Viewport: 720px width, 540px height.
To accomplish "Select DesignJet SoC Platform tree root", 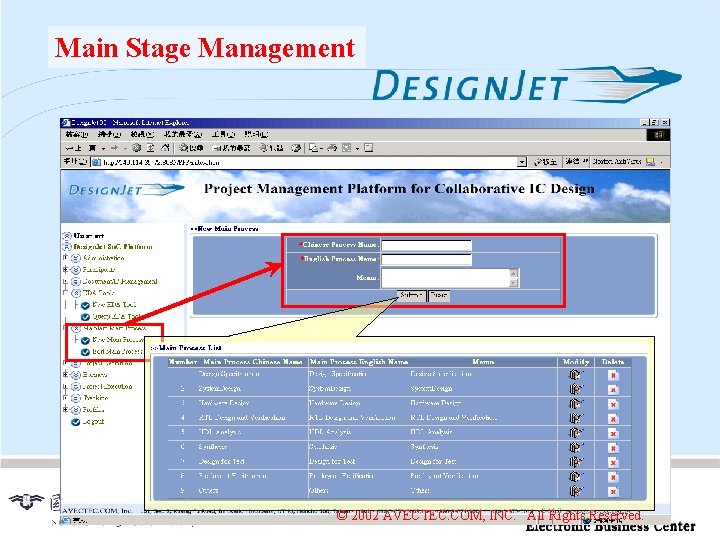I will point(112,247).
